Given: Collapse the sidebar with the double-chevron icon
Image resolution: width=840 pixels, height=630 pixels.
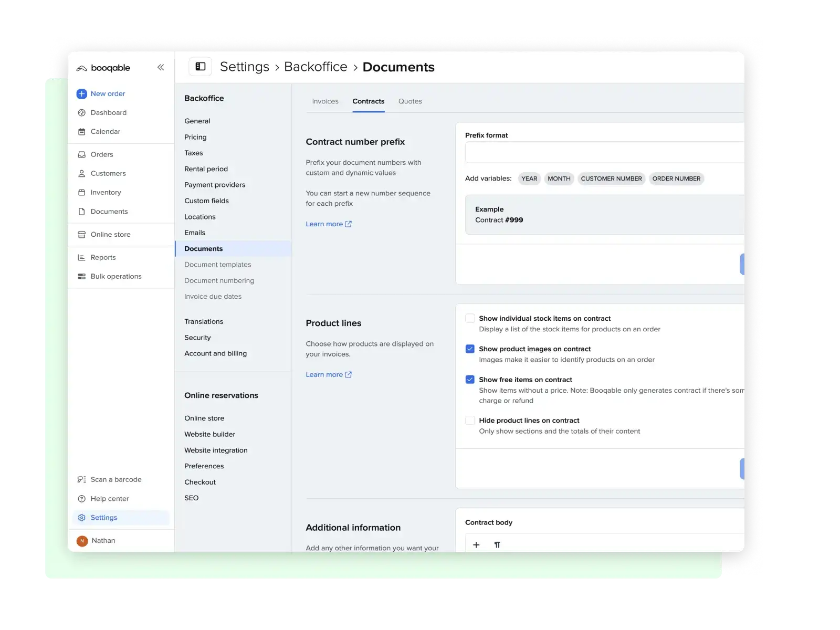Looking at the screenshot, I should (161, 67).
